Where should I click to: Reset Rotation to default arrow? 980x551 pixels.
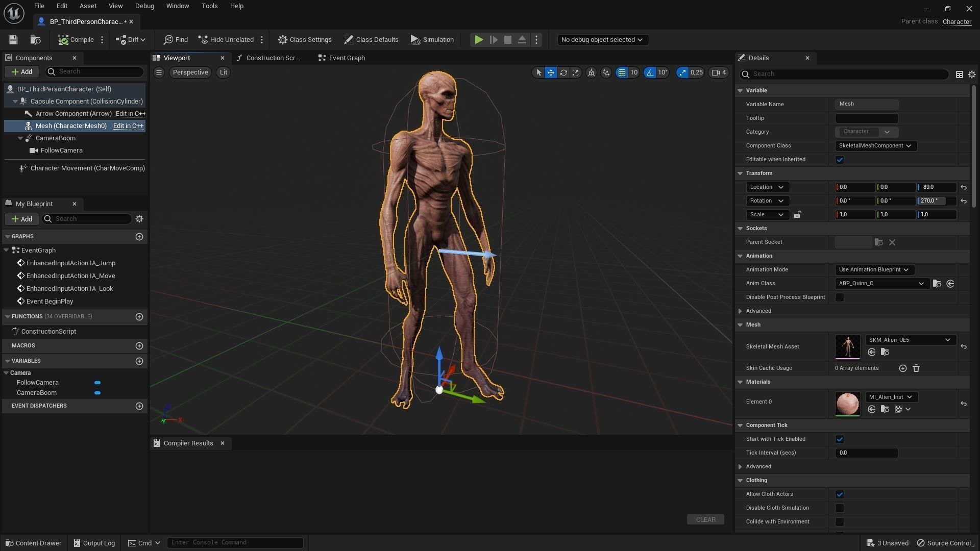pyautogui.click(x=963, y=201)
